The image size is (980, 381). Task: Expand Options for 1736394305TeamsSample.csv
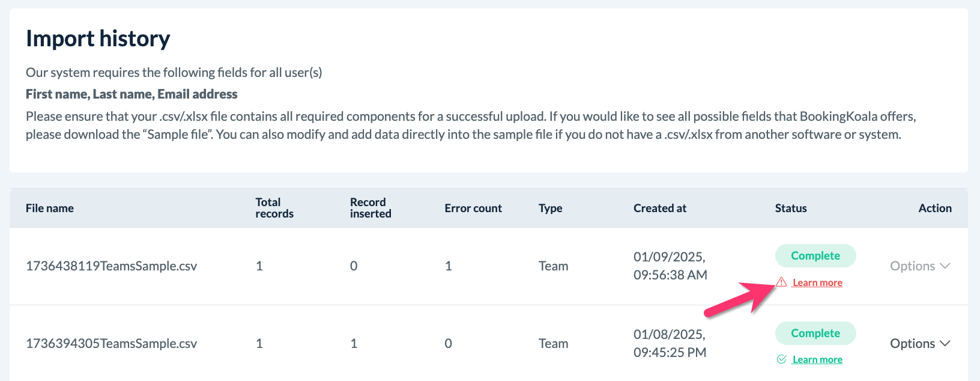pos(919,343)
